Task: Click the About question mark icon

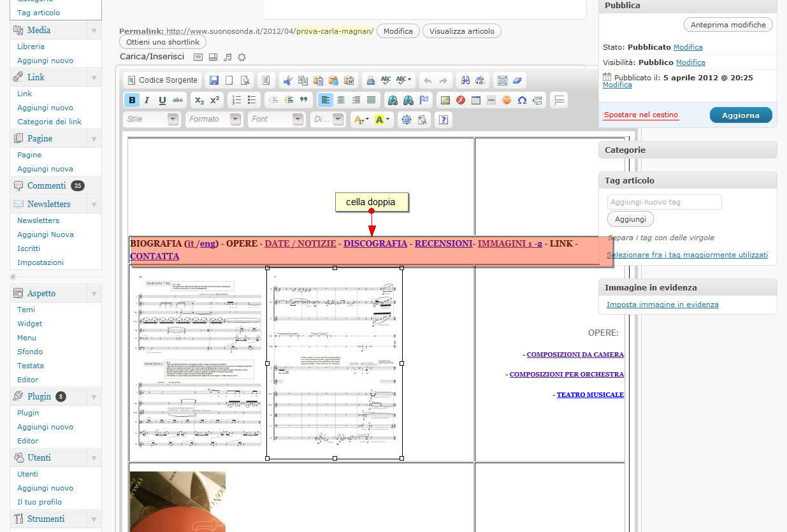Action: tap(444, 119)
